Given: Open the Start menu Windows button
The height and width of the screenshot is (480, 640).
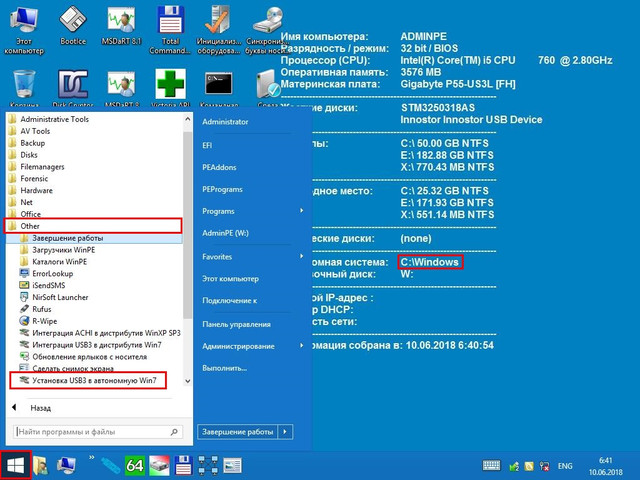Looking at the screenshot, I should click(x=16, y=465).
